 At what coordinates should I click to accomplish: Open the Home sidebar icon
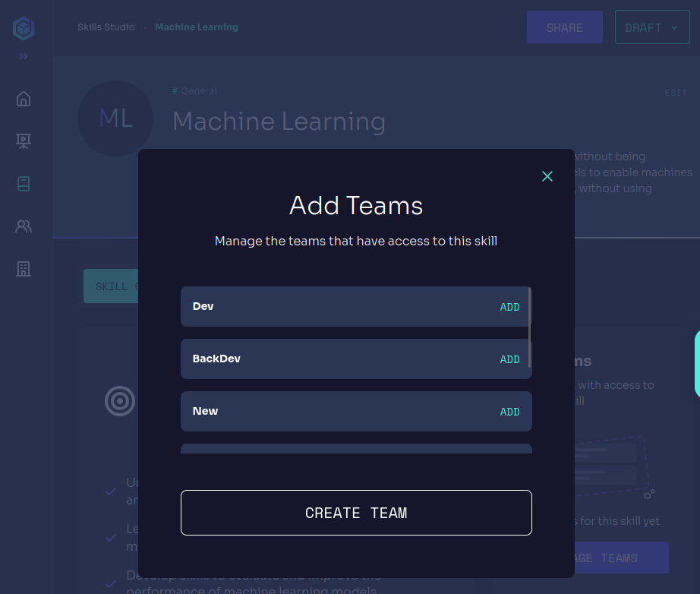[24, 99]
